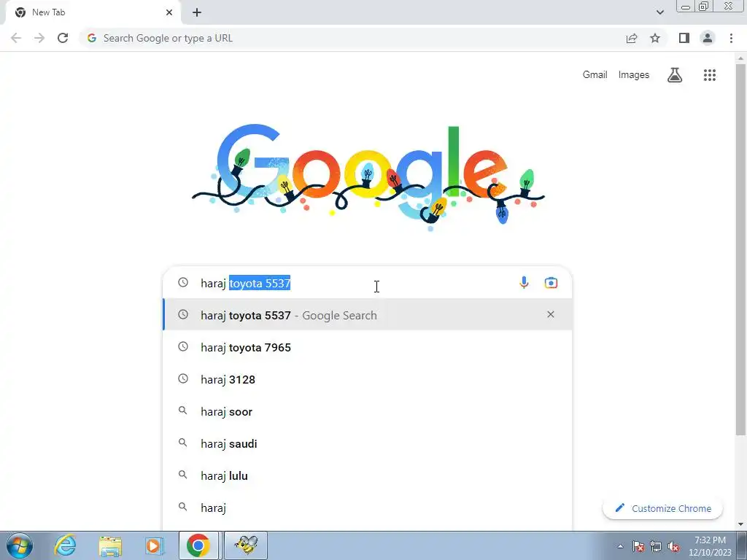Click the page vertical scrollbar thumb
This screenshot has width=747, height=560.
pyautogui.click(x=740, y=249)
